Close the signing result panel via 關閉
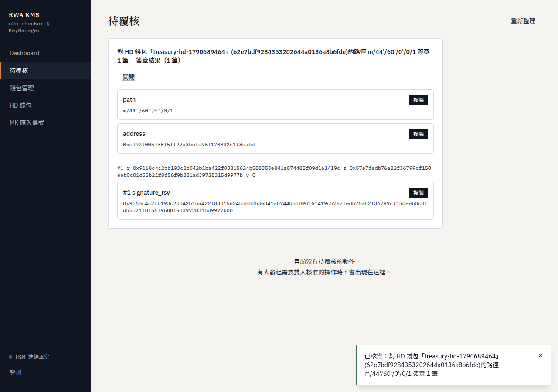558x392 pixels. [x=129, y=77]
